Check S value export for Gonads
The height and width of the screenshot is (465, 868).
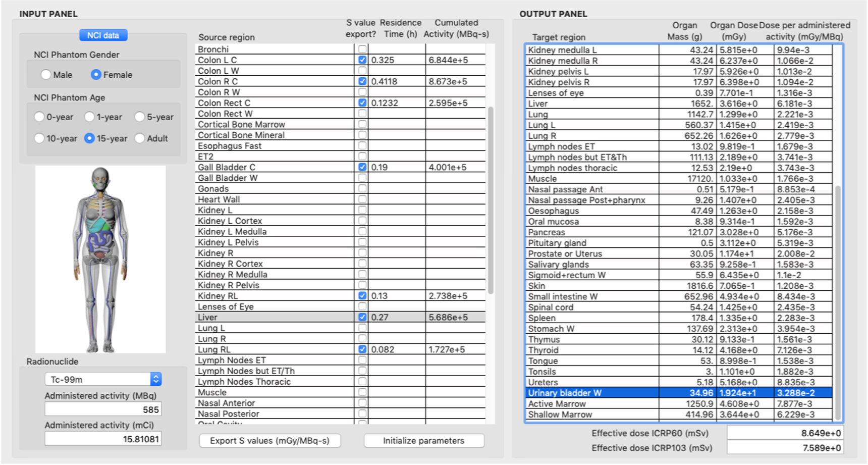362,188
